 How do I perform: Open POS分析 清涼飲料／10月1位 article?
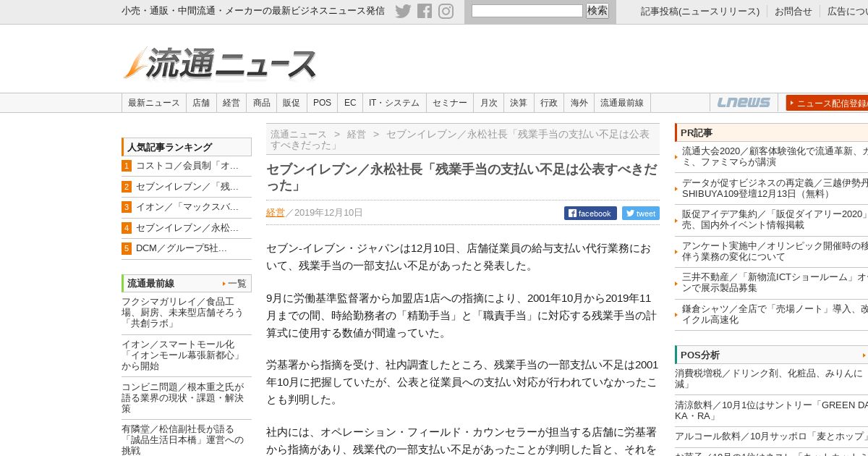771,410
